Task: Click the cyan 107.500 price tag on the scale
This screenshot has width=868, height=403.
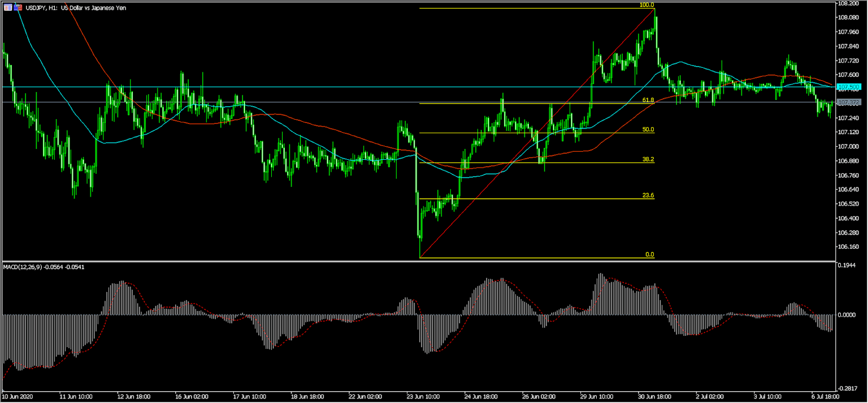Action: pyautogui.click(x=849, y=86)
